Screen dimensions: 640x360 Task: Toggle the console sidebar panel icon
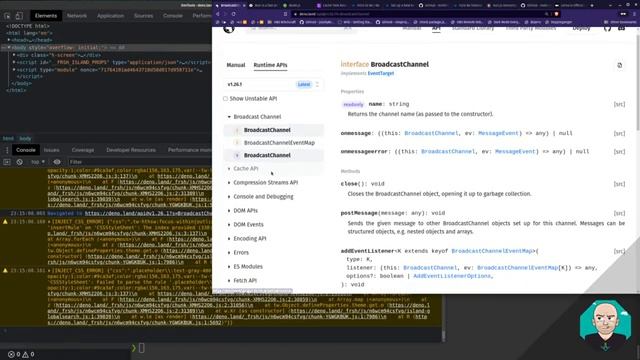[7, 162]
